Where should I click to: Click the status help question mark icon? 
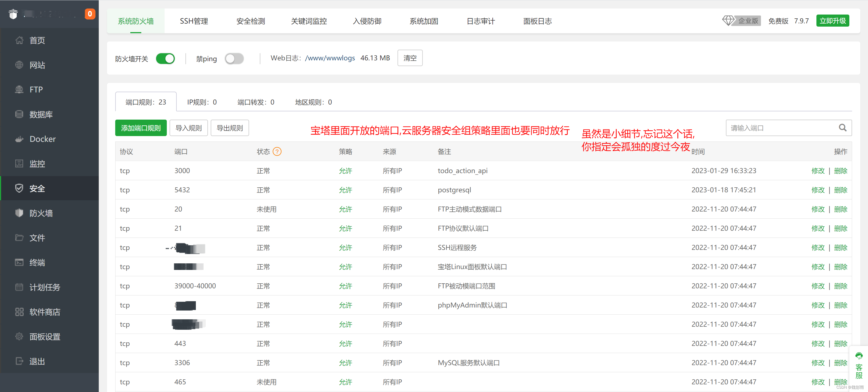(x=277, y=152)
